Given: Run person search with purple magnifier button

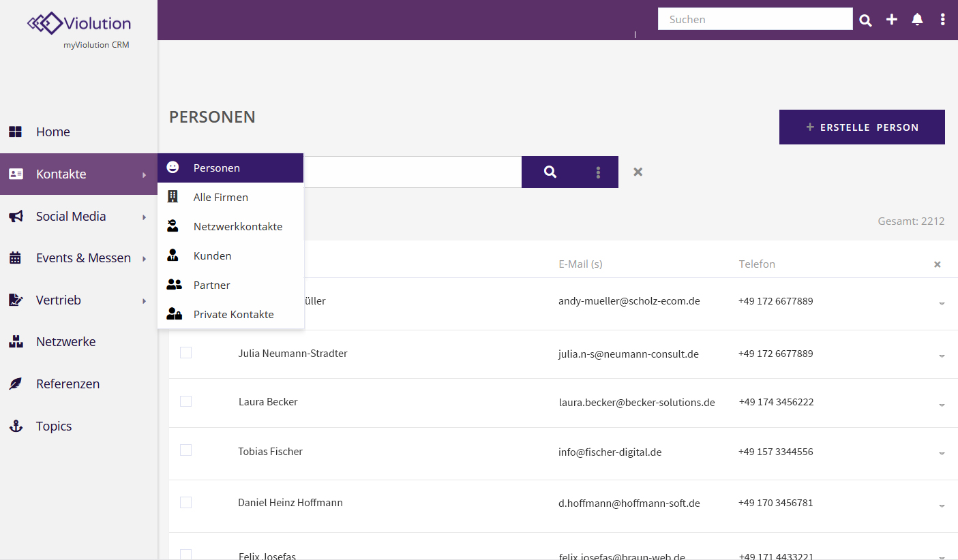Looking at the screenshot, I should pos(550,172).
